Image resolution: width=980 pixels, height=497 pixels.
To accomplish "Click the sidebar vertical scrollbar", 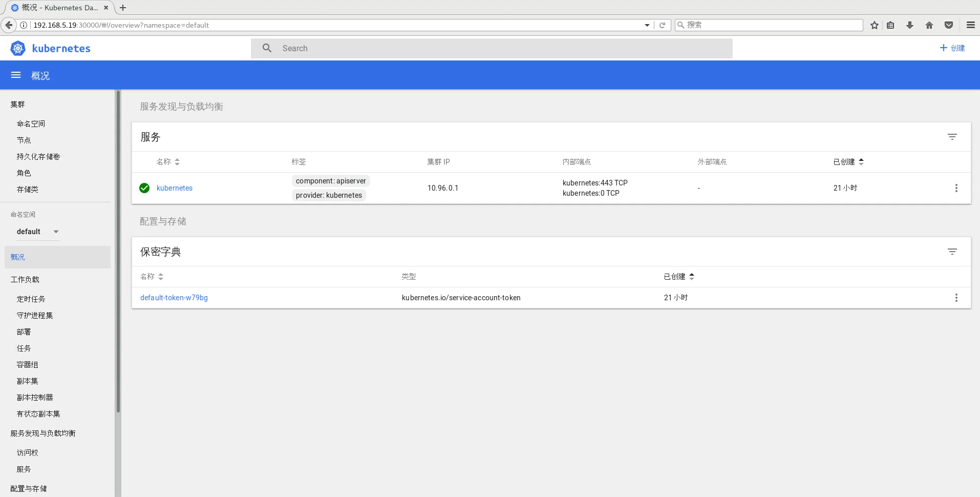I will click(x=118, y=251).
